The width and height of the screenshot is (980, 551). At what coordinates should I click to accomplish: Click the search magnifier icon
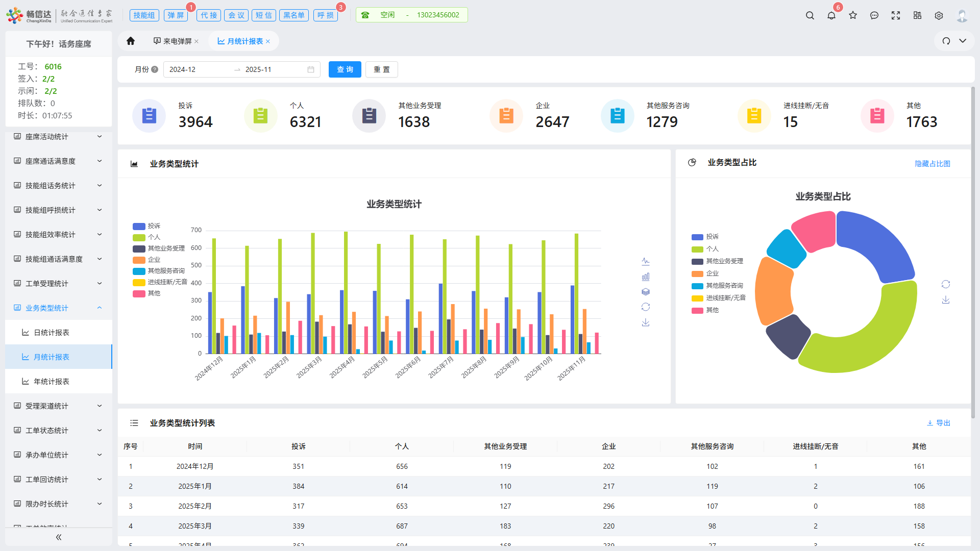tap(810, 15)
